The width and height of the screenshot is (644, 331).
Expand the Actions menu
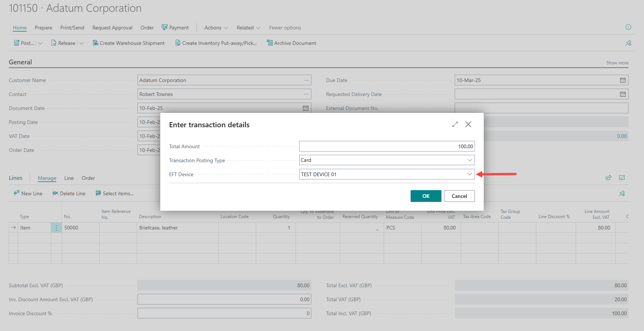click(x=216, y=28)
